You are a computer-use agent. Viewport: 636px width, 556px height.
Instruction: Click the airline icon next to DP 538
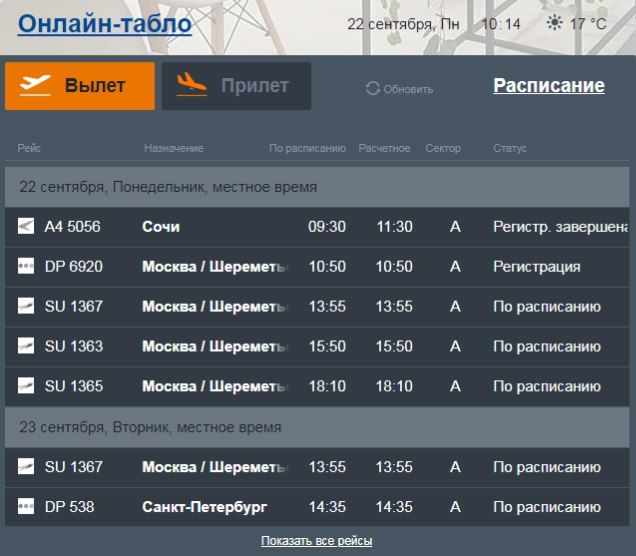(x=26, y=507)
